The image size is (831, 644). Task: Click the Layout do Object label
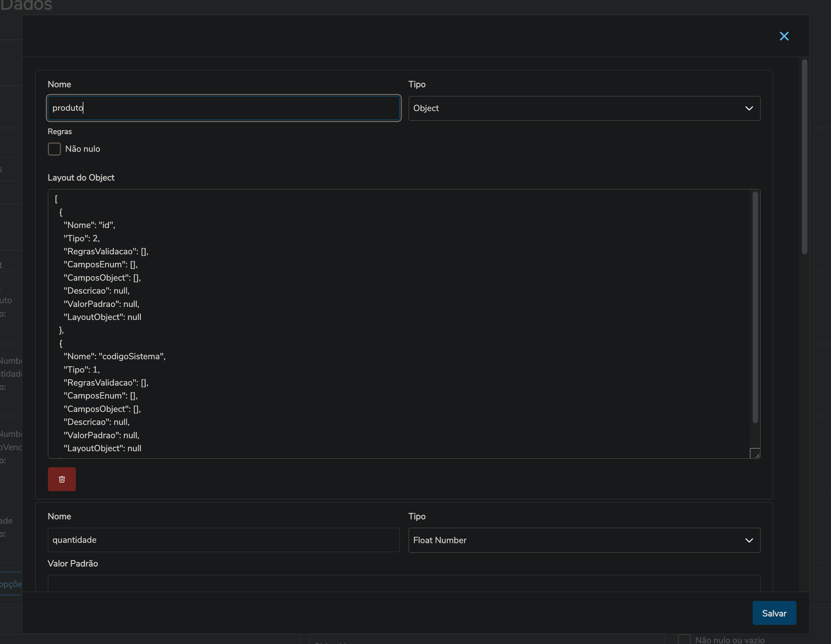81,178
